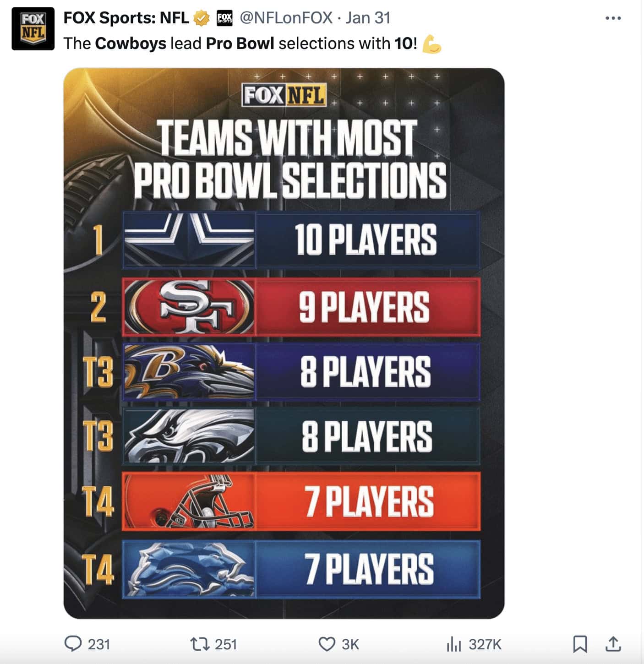
Task: Click the FOX NFL profile avatar
Action: coord(32,29)
